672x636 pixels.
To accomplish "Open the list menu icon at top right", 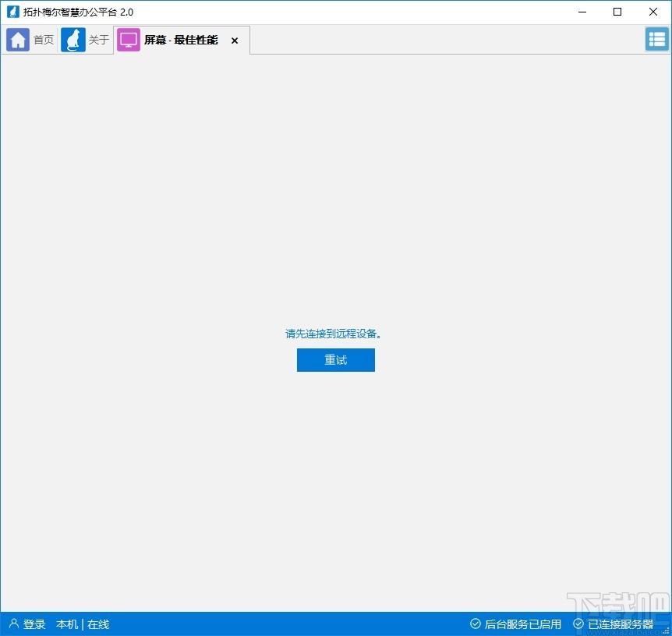I will coord(657,40).
